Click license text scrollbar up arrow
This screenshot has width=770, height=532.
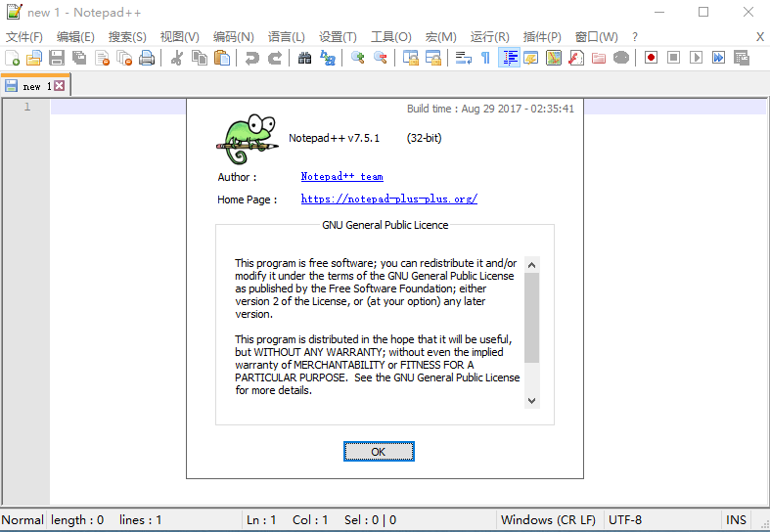point(532,265)
